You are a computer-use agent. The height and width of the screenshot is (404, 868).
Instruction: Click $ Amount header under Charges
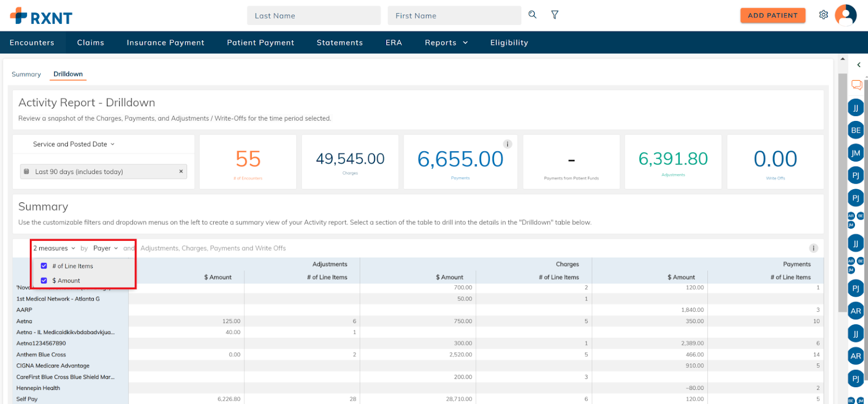450,277
